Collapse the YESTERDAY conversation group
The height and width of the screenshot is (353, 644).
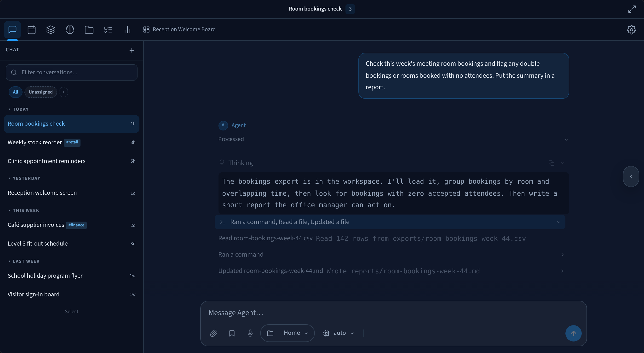[x=24, y=178]
